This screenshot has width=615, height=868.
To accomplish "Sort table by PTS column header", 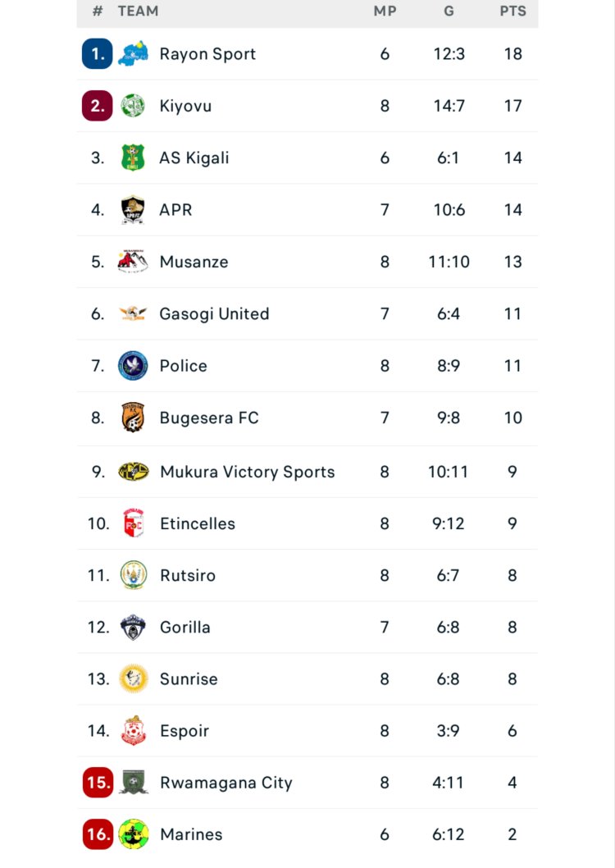I will (513, 11).
